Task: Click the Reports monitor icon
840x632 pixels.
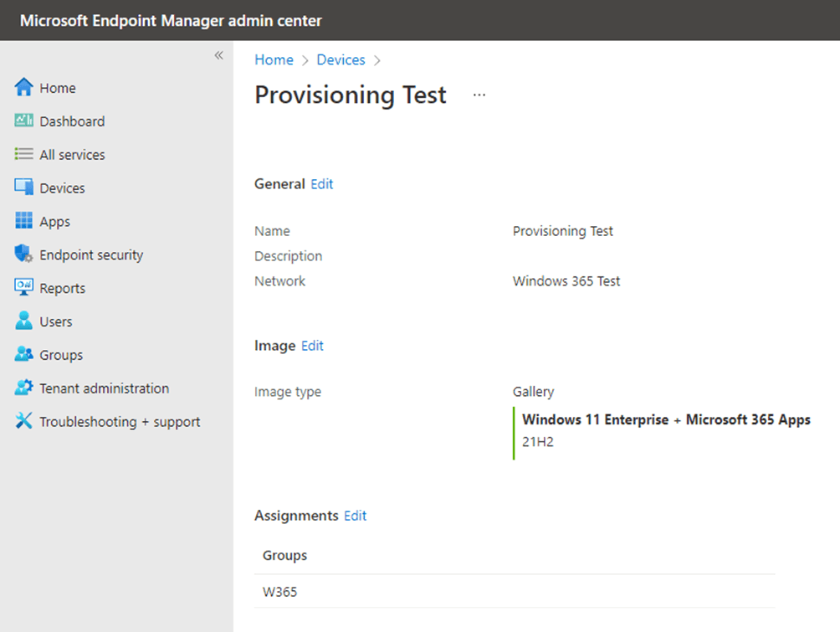Action: pyautogui.click(x=23, y=287)
